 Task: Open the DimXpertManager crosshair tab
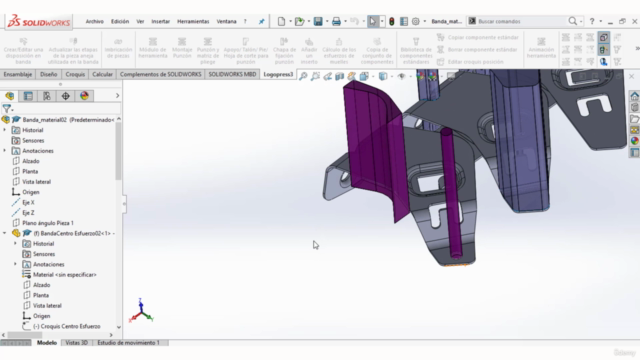66,96
